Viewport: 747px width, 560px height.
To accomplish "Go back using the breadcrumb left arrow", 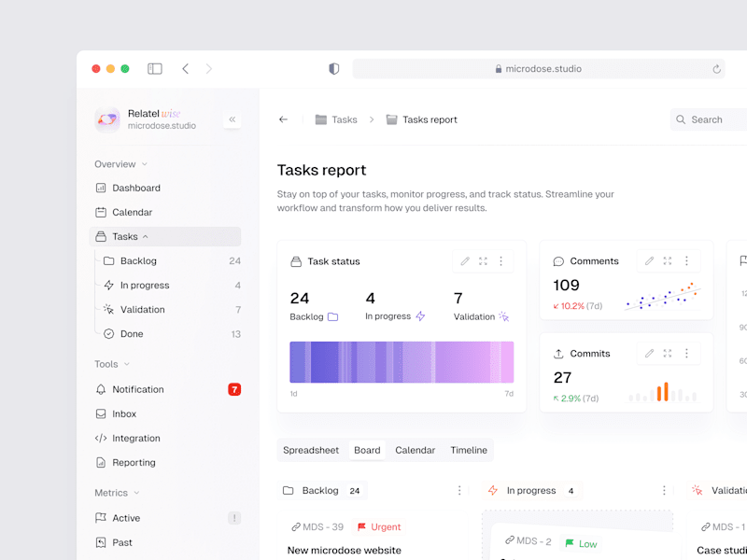I will [x=284, y=119].
